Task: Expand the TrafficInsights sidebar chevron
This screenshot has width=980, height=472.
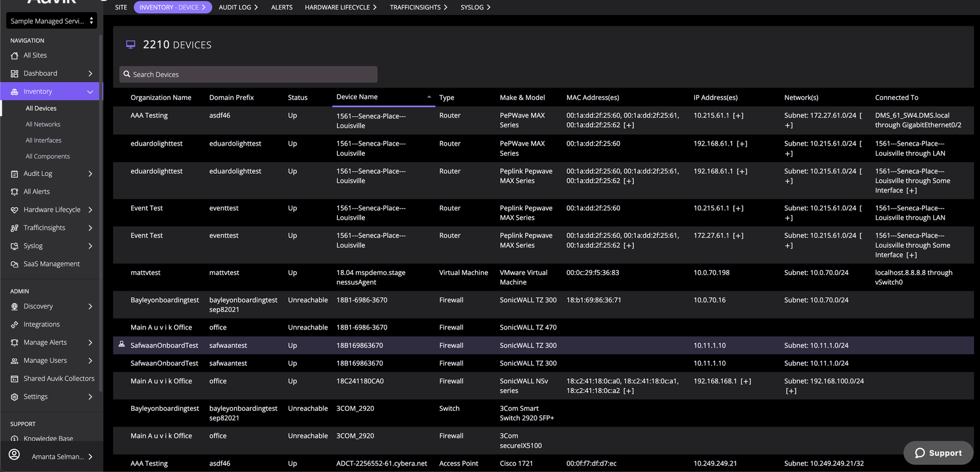Action: pyautogui.click(x=90, y=228)
